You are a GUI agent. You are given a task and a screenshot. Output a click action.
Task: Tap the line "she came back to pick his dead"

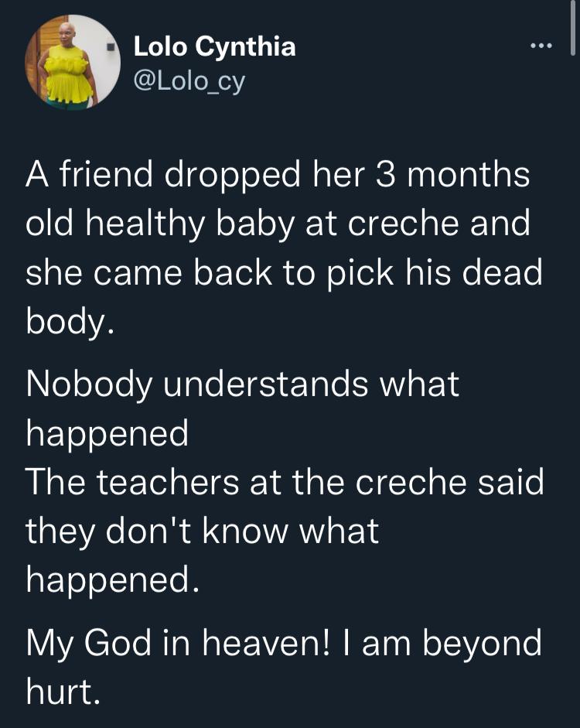pos(284,275)
